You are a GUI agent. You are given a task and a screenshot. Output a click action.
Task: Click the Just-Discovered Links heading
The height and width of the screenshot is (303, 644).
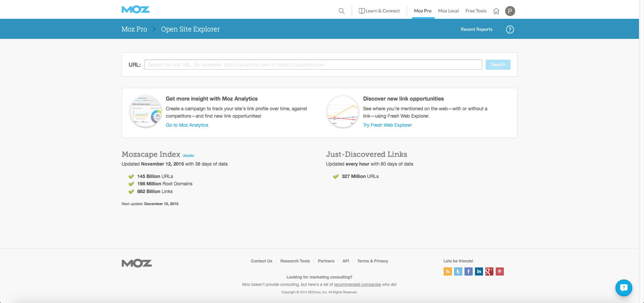pos(366,154)
